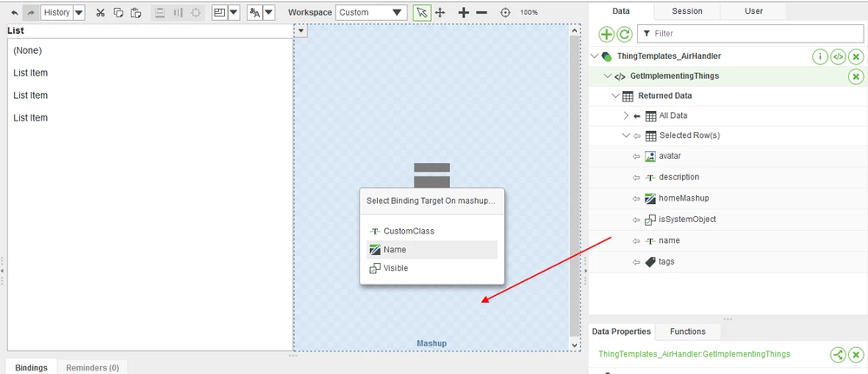Paste the copied widget
The height and width of the screenshot is (374, 868).
135,12
